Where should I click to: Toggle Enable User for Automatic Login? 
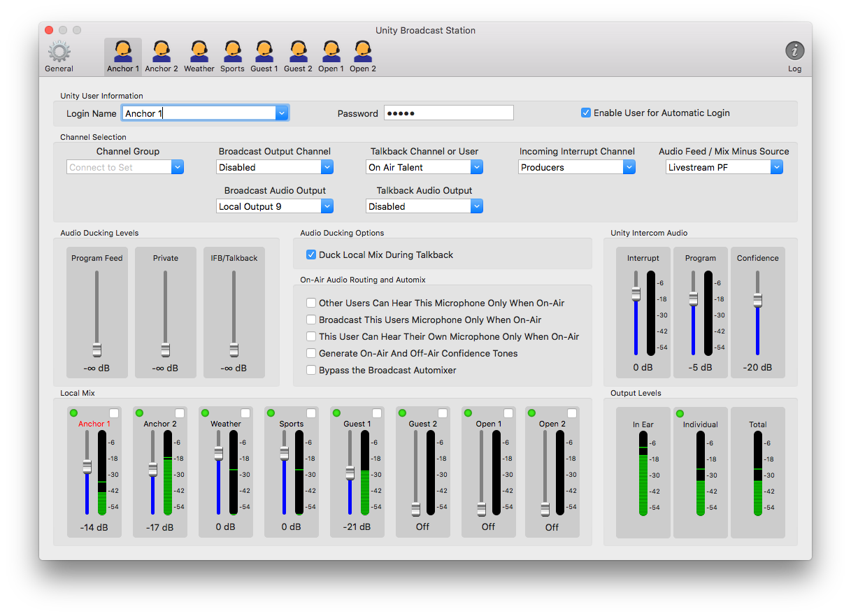586,113
